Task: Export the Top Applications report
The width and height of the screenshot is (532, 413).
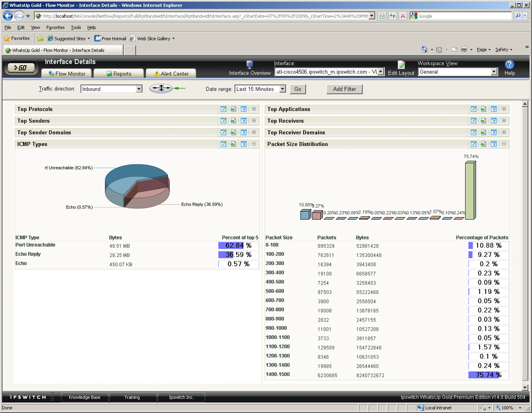Action: pyautogui.click(x=484, y=109)
